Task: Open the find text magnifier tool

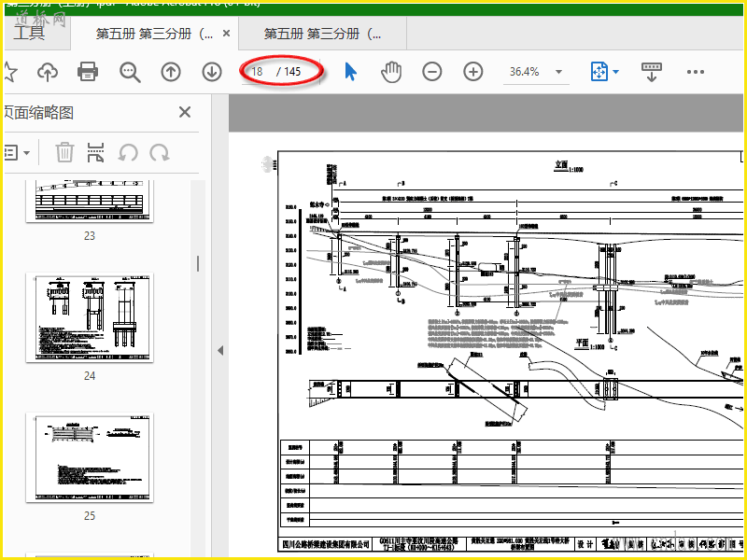Action: click(x=129, y=72)
